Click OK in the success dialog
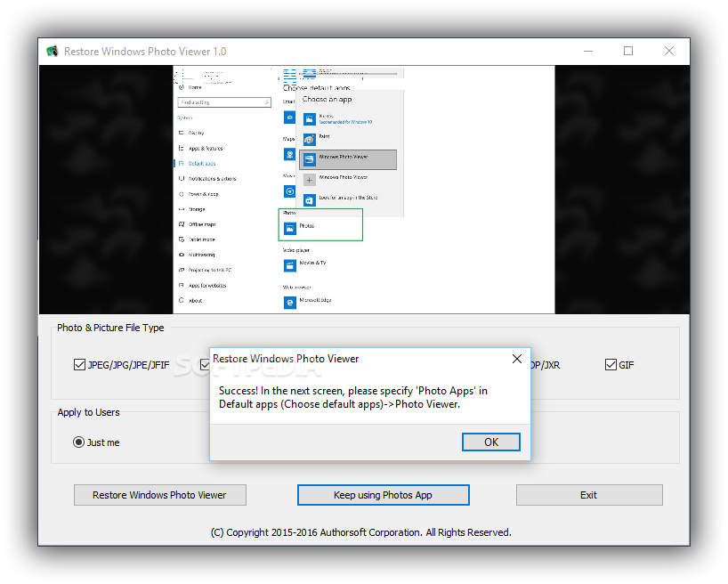 click(490, 442)
